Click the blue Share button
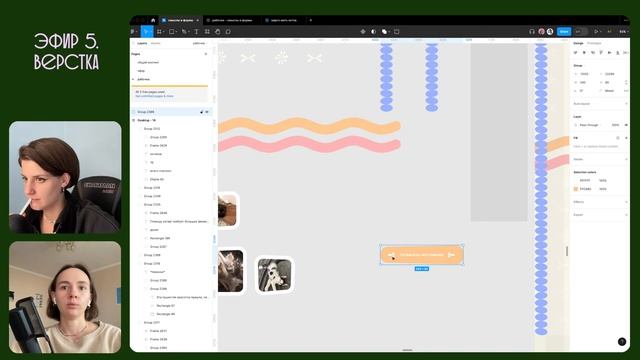 564,31
